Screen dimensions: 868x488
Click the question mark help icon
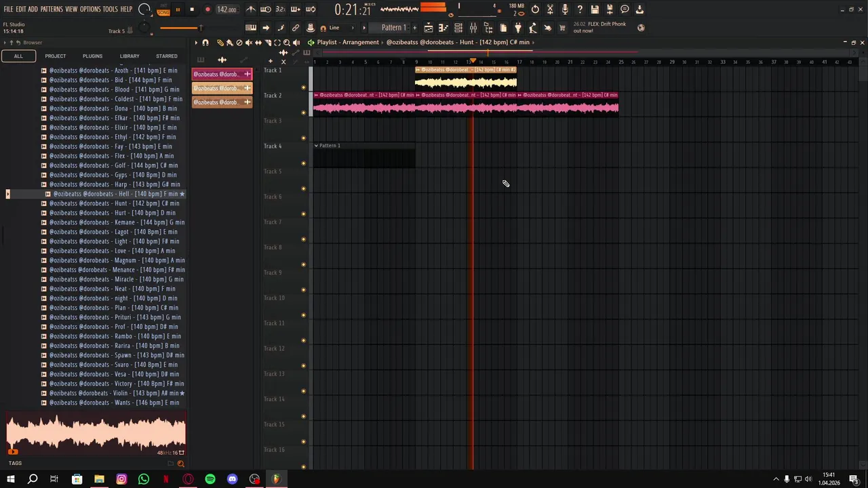[x=580, y=9]
